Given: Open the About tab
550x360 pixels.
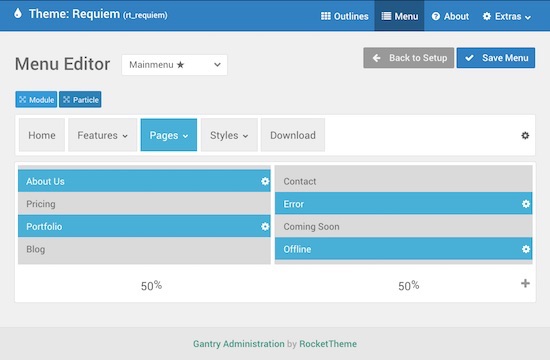Looking at the screenshot, I should [450, 16].
